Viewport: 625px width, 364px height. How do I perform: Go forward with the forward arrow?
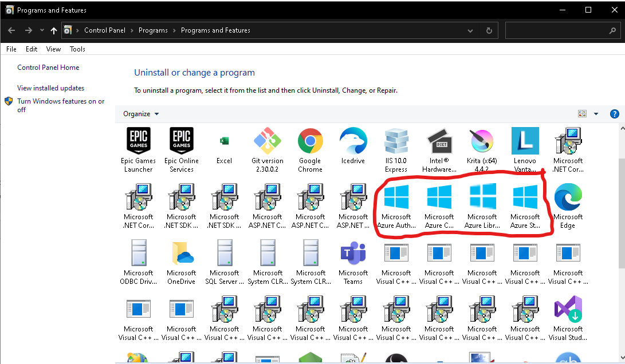click(28, 30)
